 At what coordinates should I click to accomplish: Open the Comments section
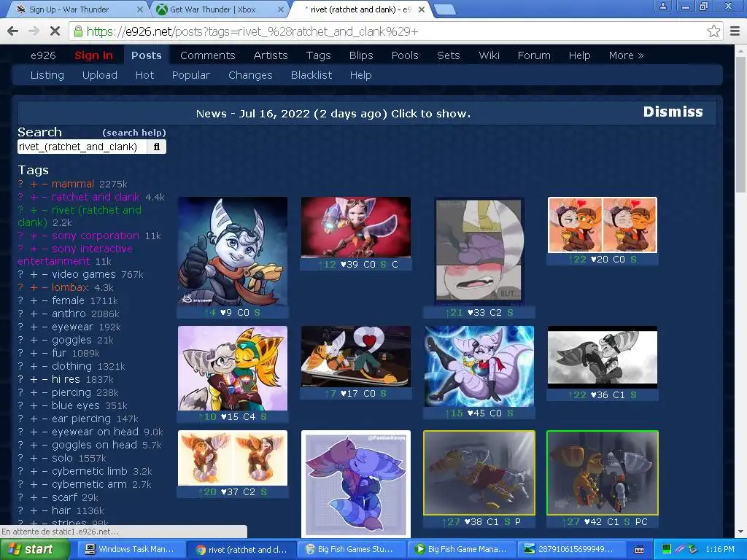point(208,55)
